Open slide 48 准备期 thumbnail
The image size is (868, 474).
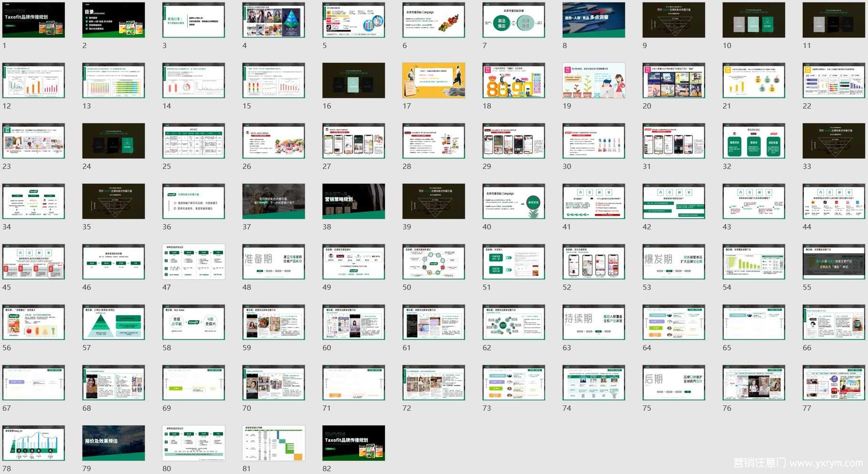tap(273, 262)
